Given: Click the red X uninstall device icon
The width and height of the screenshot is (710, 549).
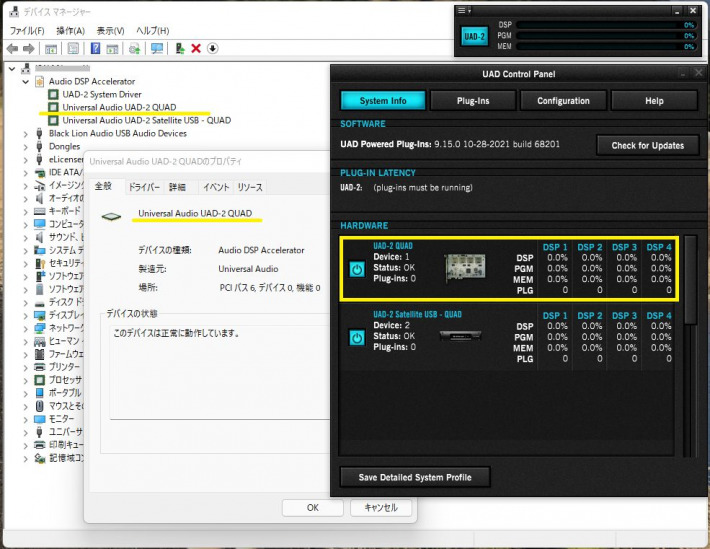Looking at the screenshot, I should point(196,48).
